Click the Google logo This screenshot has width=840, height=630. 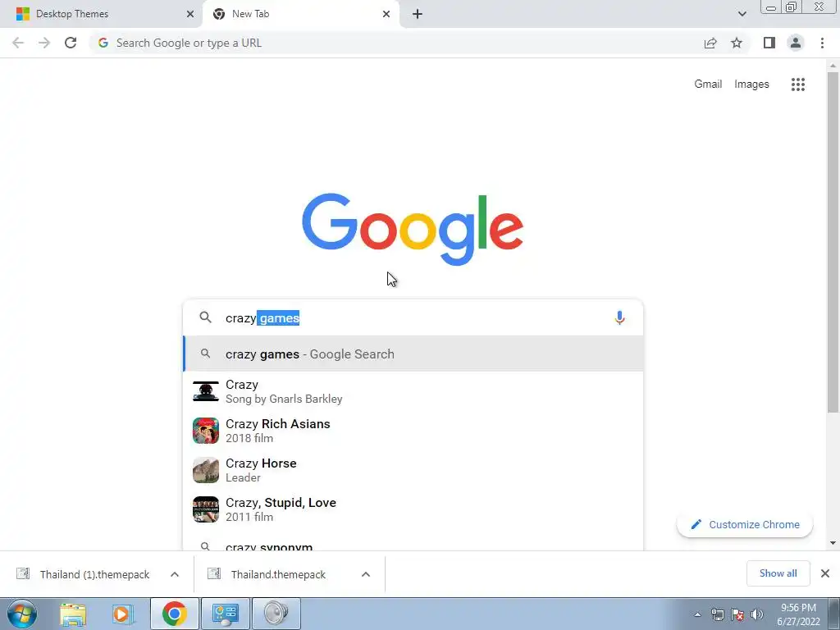[x=413, y=230]
